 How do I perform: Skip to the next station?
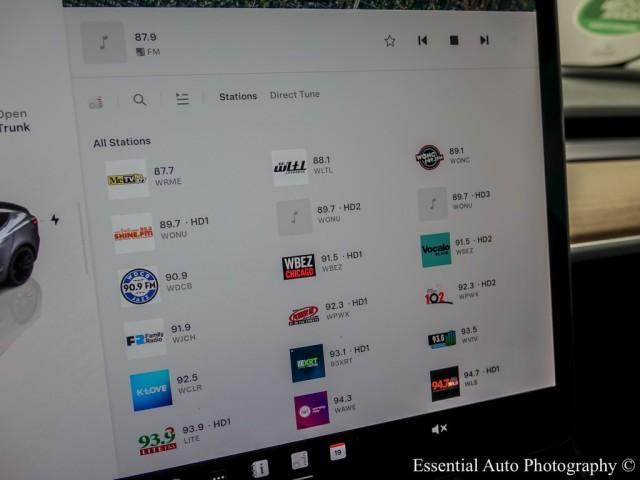tap(484, 40)
